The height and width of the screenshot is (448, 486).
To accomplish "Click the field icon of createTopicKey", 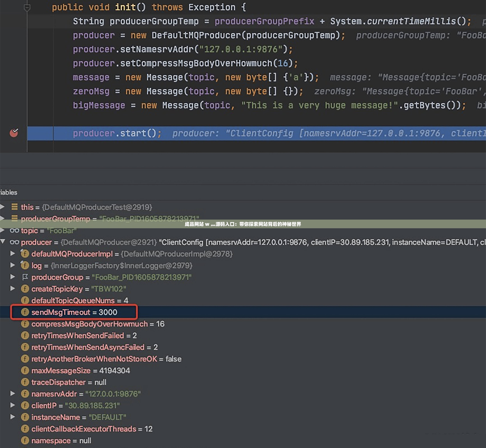I will tap(25, 288).
